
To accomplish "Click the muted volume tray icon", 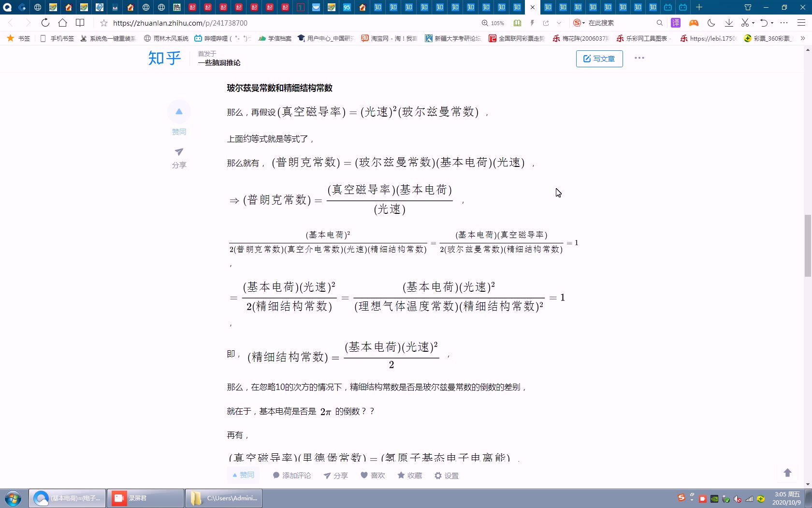I will (738, 499).
